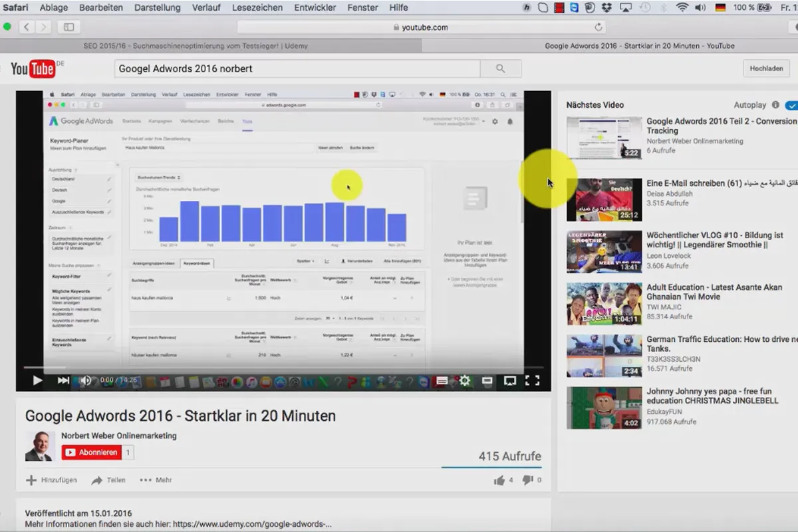The width and height of the screenshot is (798, 532).
Task: Mute the video player volume
Action: click(x=85, y=380)
